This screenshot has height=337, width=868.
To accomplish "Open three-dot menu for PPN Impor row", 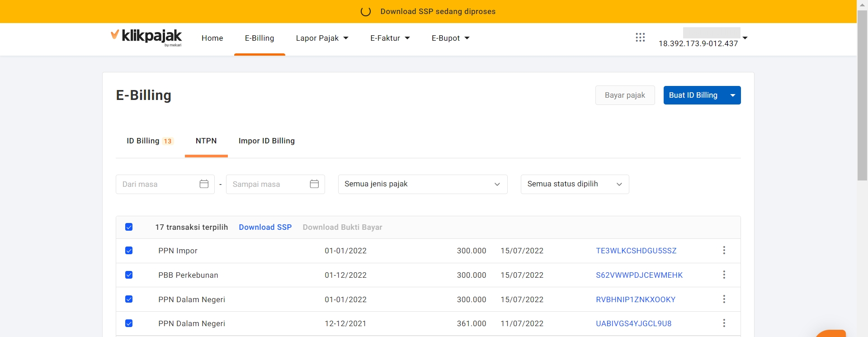I will (x=724, y=251).
